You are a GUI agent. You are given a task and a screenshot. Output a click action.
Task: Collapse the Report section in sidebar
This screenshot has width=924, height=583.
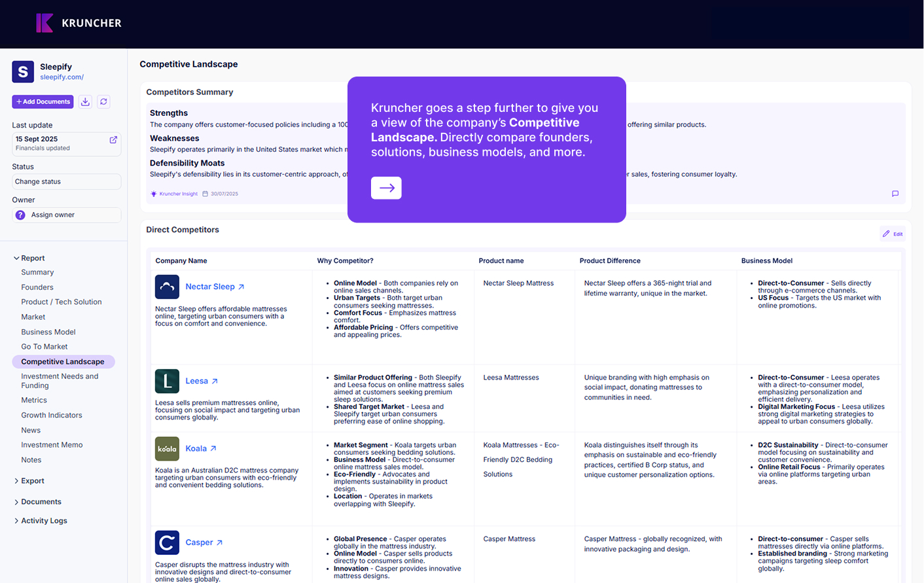click(17, 258)
